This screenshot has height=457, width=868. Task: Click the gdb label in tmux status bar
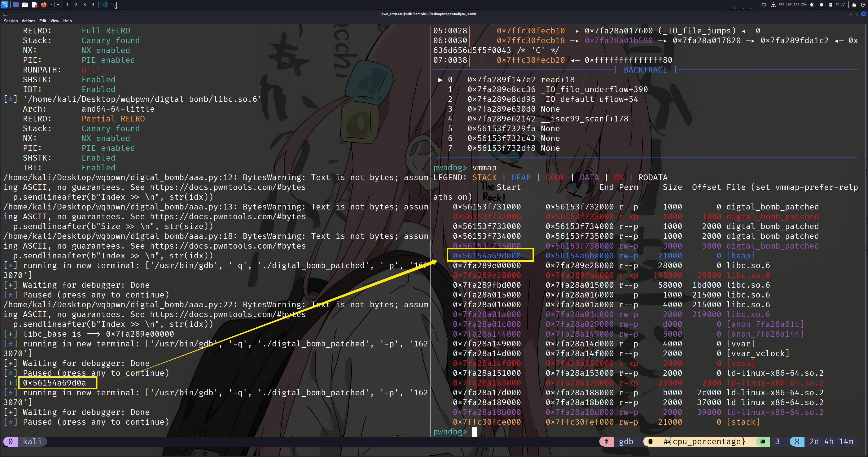tap(626, 442)
